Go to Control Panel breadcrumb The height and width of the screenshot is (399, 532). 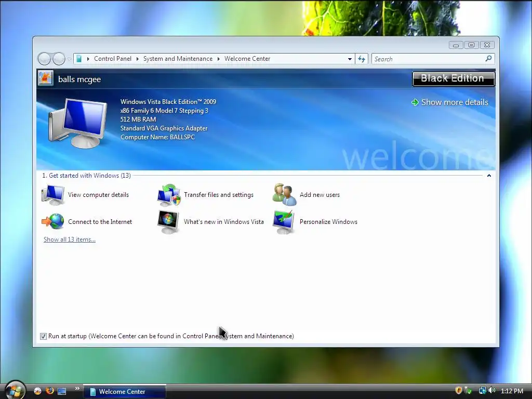coord(113,59)
